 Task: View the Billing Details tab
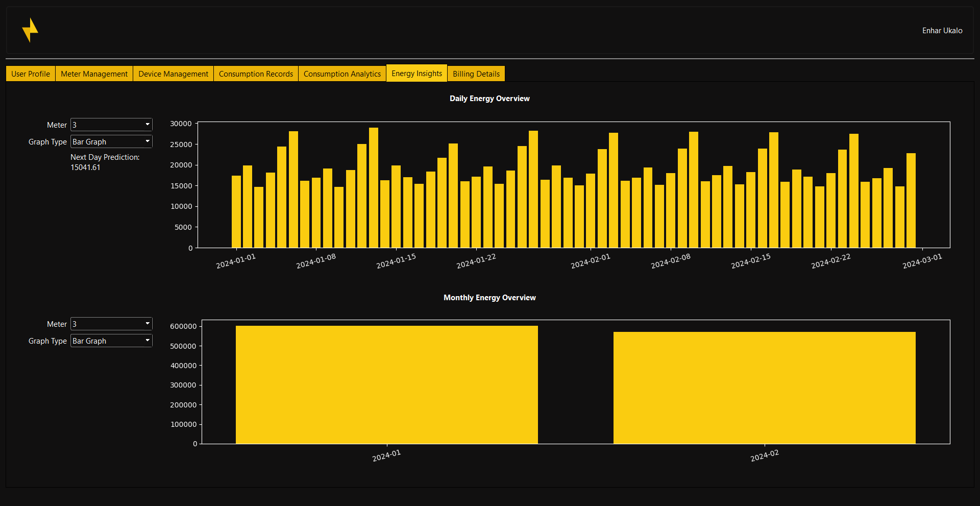(476, 74)
